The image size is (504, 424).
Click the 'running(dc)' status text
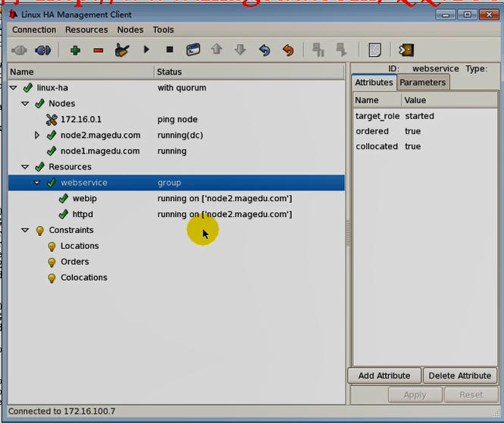click(x=180, y=135)
